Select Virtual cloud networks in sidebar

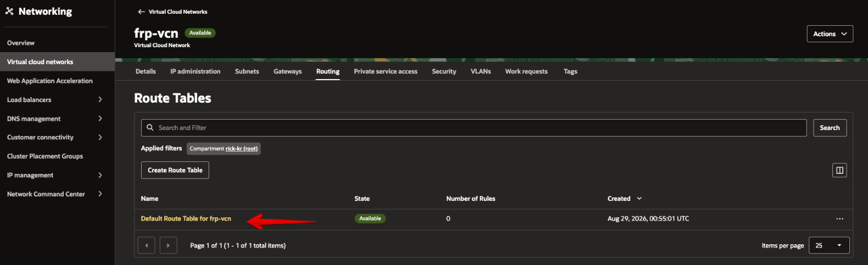[57, 62]
